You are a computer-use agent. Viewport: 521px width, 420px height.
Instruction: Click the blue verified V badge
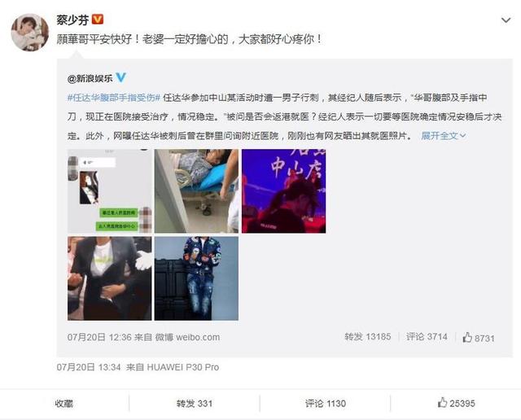[x=120, y=78]
